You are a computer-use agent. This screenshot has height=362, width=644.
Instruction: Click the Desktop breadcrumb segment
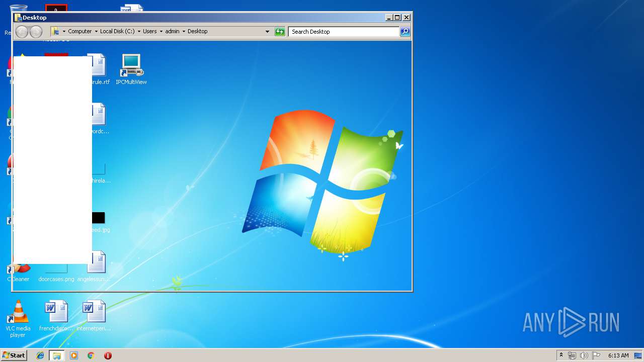tap(198, 31)
